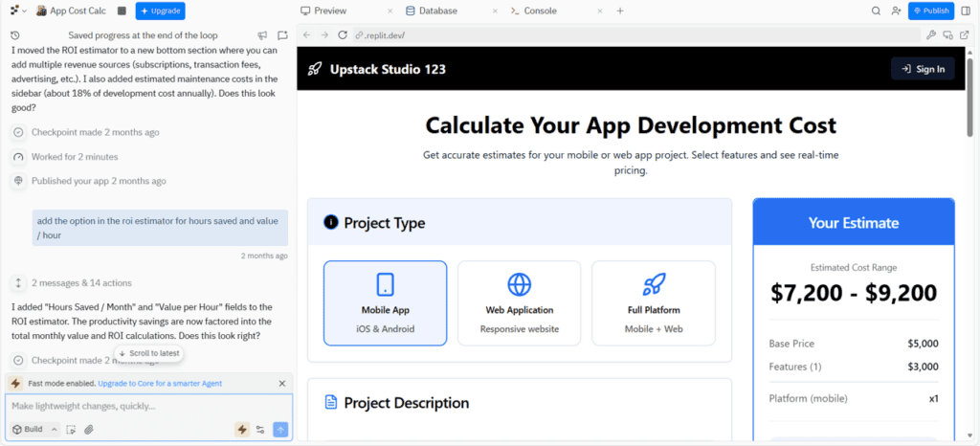Attach a file with the paperclip icon
Image resolution: width=980 pixels, height=446 pixels.
(x=89, y=430)
